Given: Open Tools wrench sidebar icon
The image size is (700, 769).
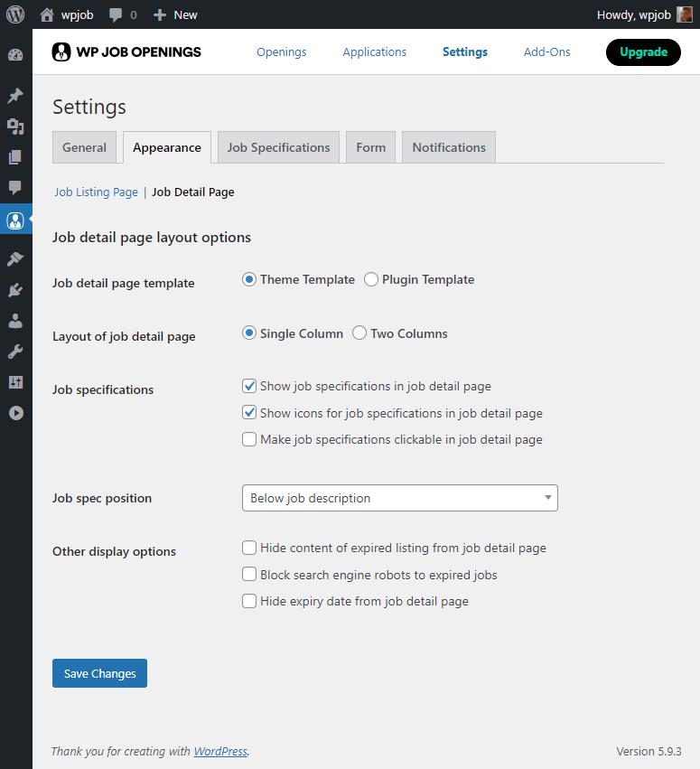Looking at the screenshot, I should [x=15, y=352].
